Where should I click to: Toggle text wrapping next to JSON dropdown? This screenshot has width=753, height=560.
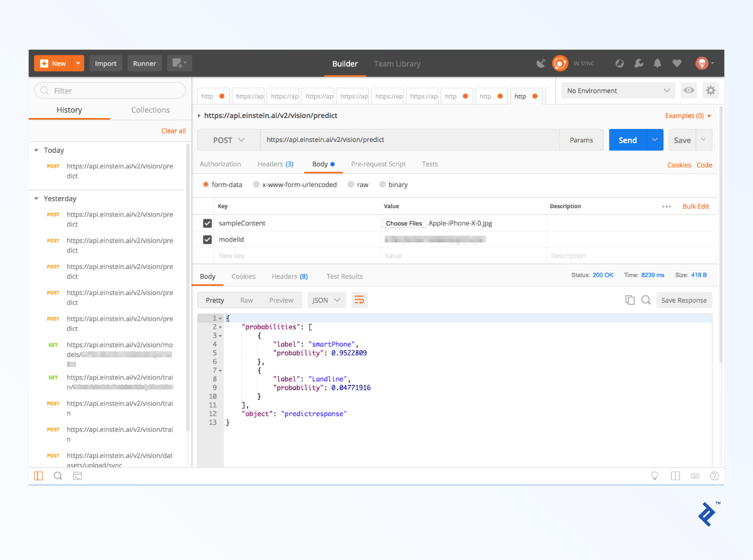pos(359,300)
